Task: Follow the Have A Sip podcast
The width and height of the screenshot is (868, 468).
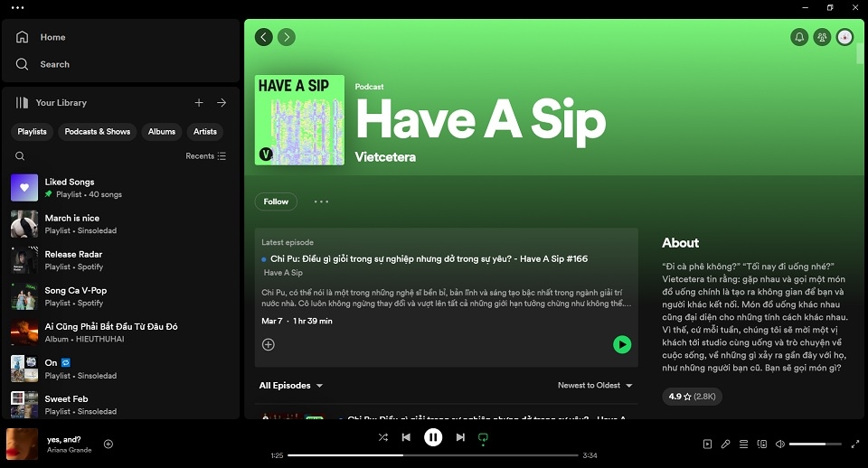Action: [276, 201]
